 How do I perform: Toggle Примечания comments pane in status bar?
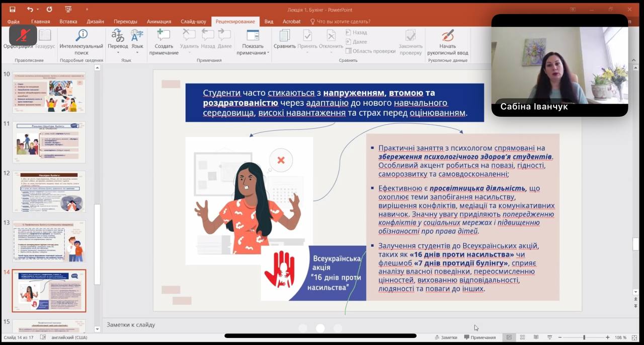[x=480, y=337]
